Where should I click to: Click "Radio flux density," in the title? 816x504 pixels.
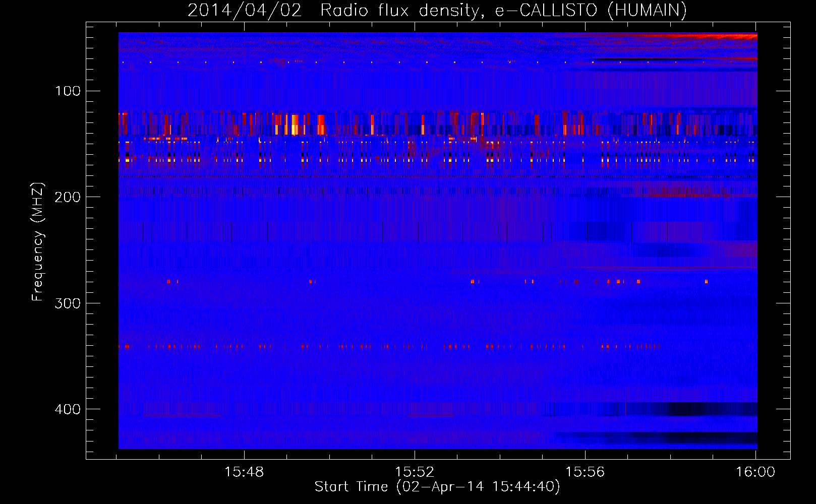[x=402, y=11]
